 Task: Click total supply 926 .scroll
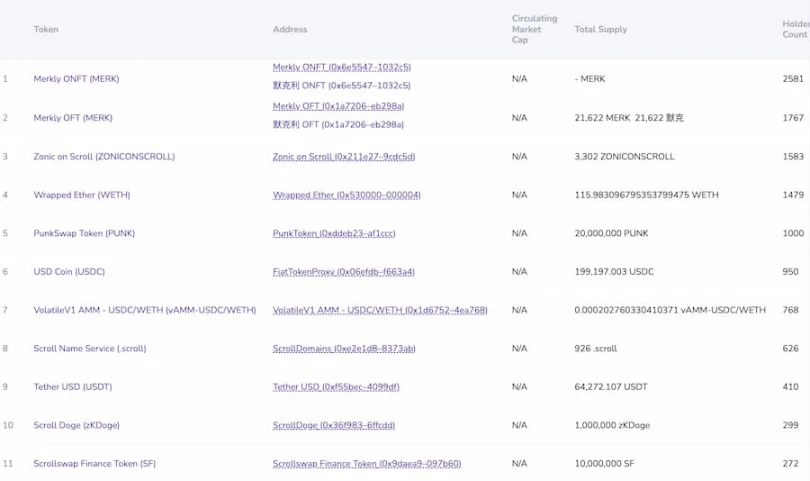click(x=596, y=349)
